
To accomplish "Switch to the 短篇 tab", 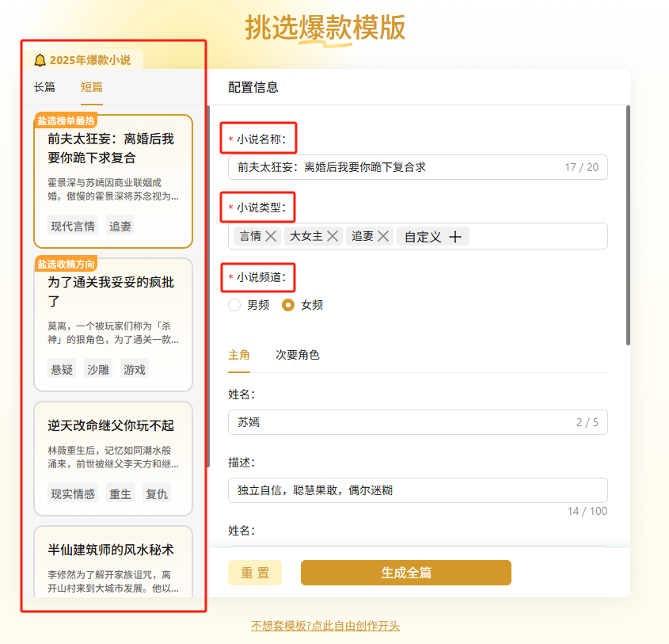I will point(92,87).
